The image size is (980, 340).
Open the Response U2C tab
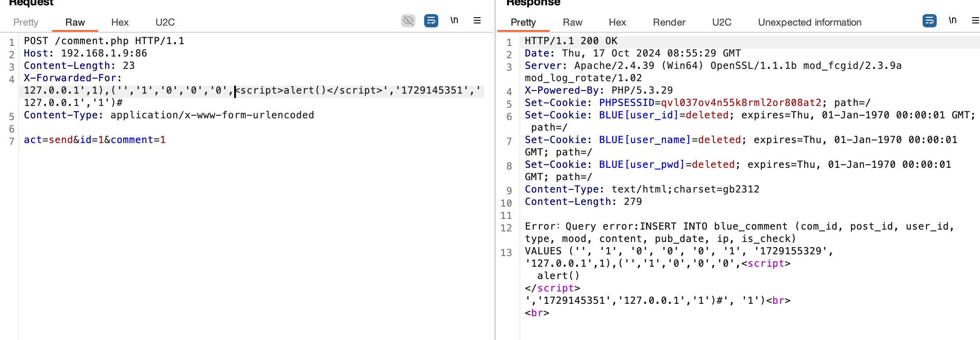coord(722,22)
